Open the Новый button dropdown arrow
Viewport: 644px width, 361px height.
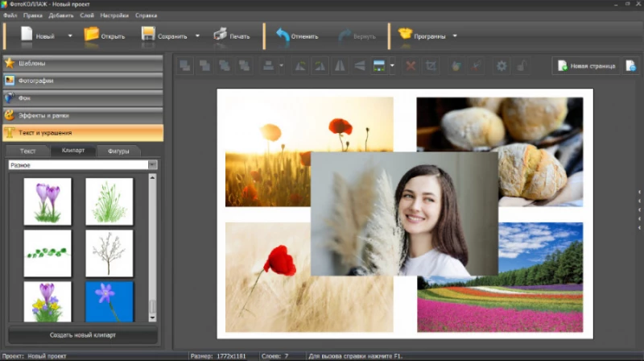pyautogui.click(x=70, y=35)
